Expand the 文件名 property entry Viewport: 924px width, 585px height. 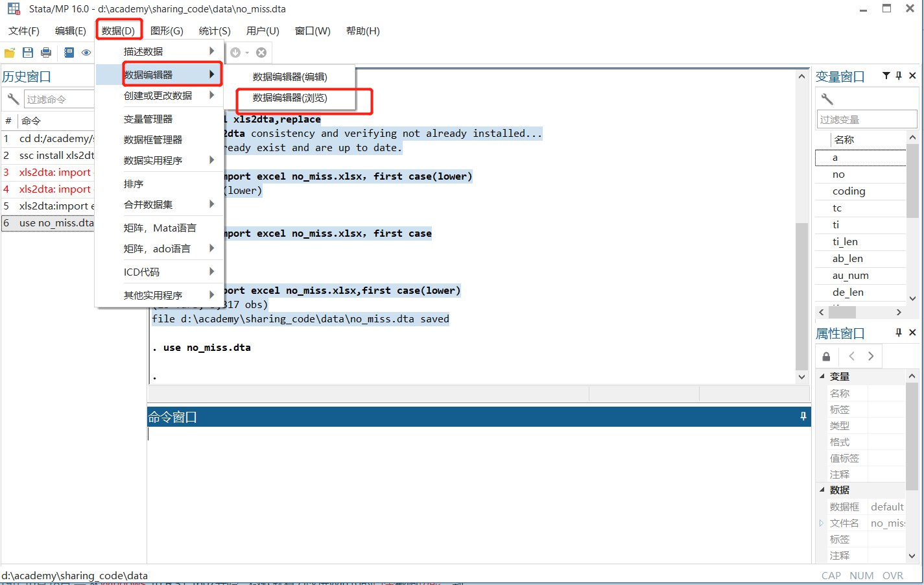(820, 523)
